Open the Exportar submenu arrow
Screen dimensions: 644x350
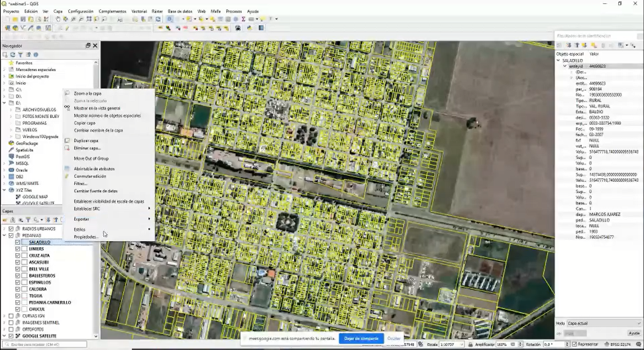click(148, 219)
